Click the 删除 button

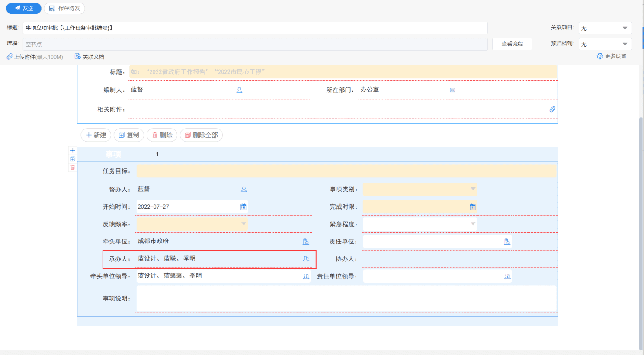coord(162,135)
